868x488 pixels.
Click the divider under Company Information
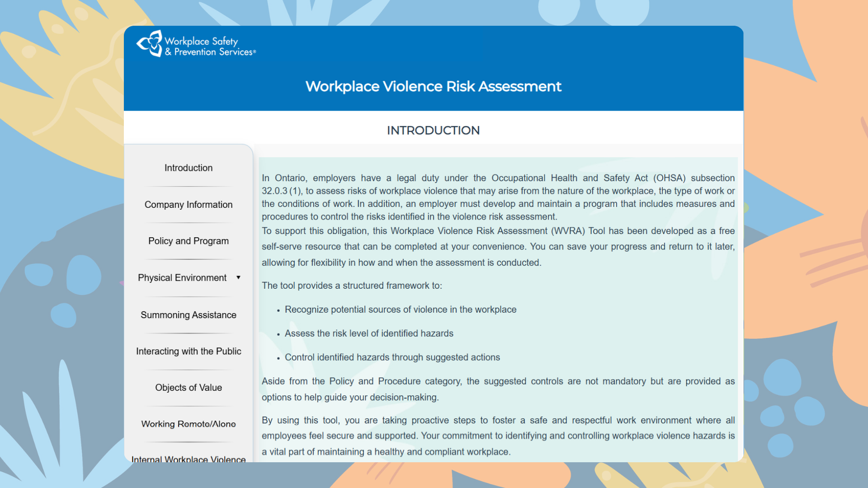click(x=188, y=222)
